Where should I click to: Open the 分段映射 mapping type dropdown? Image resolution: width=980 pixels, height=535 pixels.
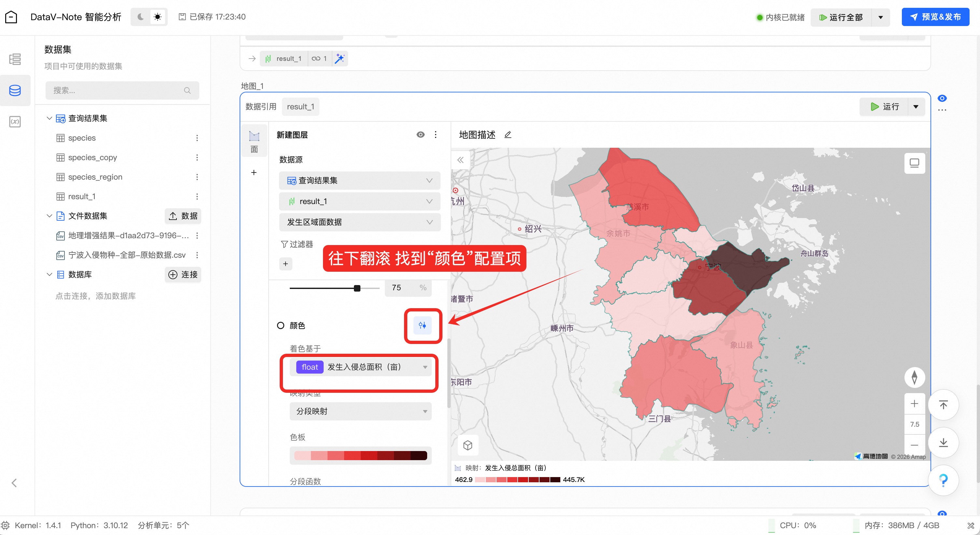(x=360, y=411)
